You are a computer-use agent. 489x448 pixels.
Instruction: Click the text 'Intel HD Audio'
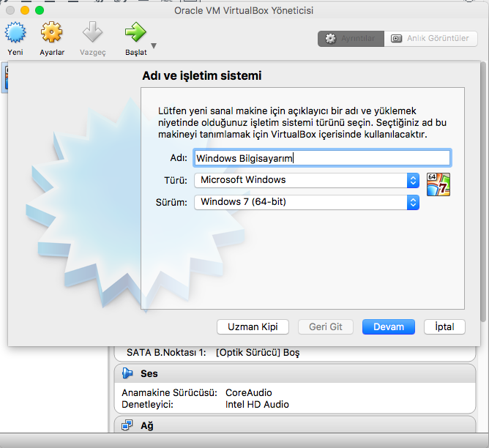(257, 404)
